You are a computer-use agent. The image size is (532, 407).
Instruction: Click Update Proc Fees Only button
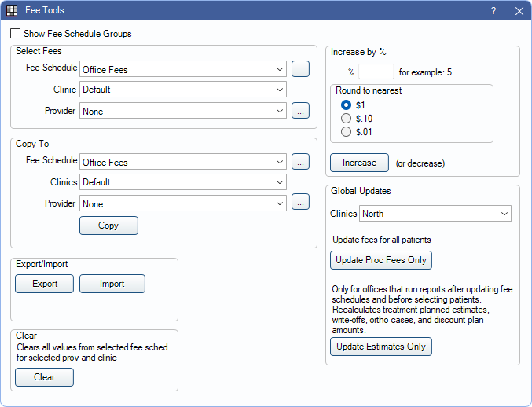click(381, 260)
